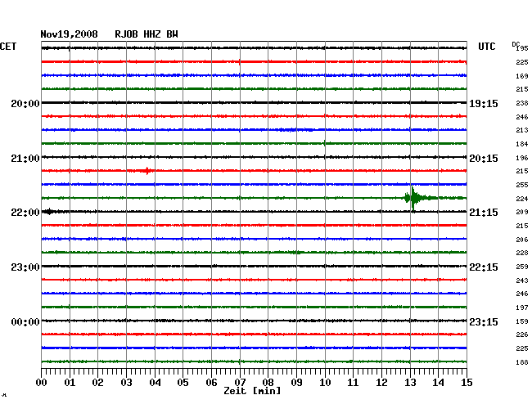532x404 pixels.
Task: Click minute label 15 on the axis
Action: coord(467,382)
